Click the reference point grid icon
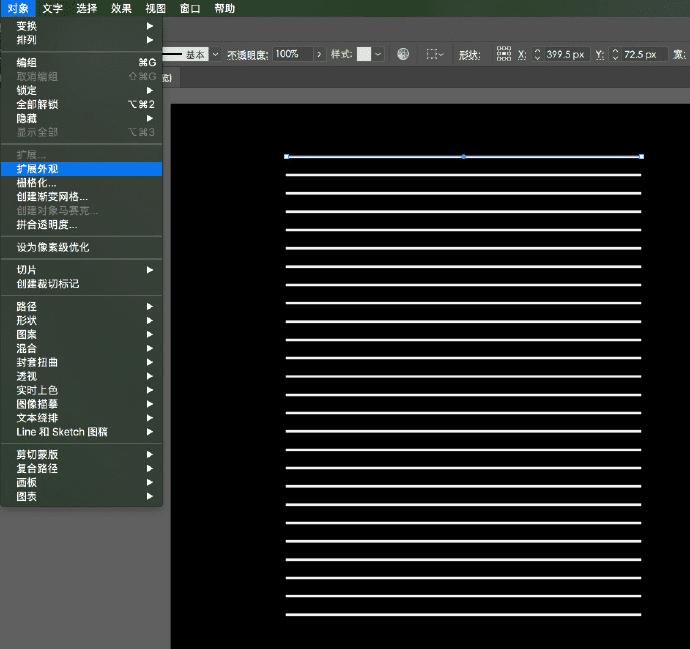The width and height of the screenshot is (690, 649). [503, 54]
